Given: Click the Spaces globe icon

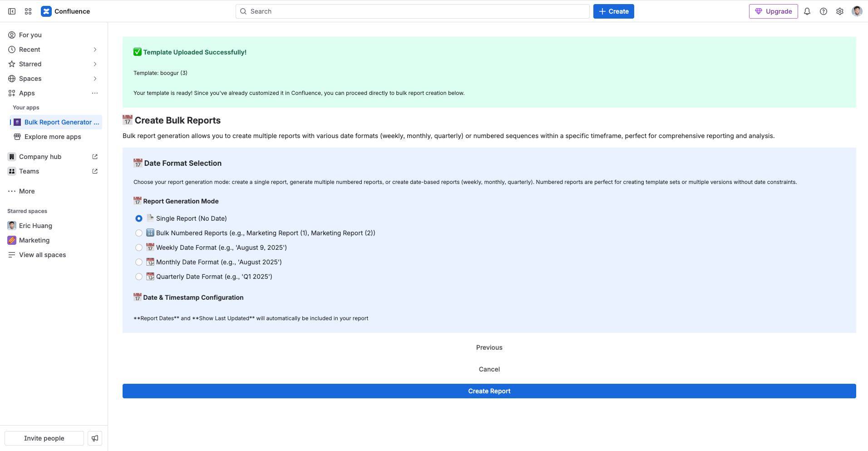Looking at the screenshot, I should 12,79.
